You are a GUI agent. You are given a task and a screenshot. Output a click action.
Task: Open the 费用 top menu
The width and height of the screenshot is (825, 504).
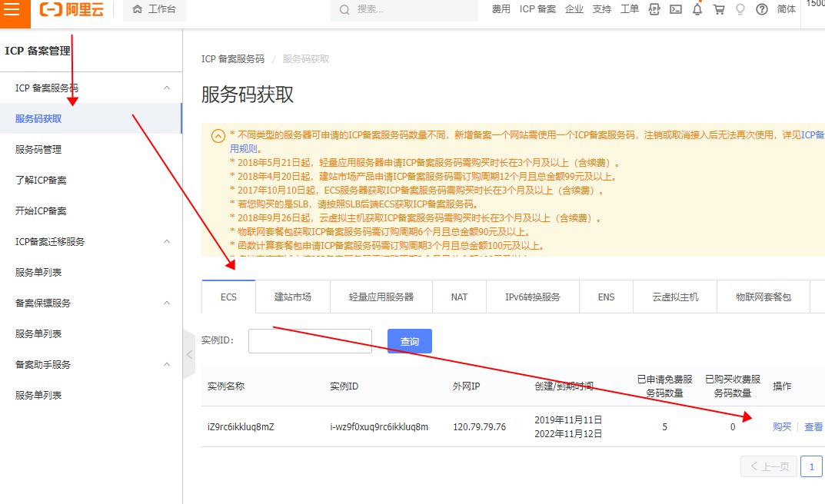pos(501,9)
